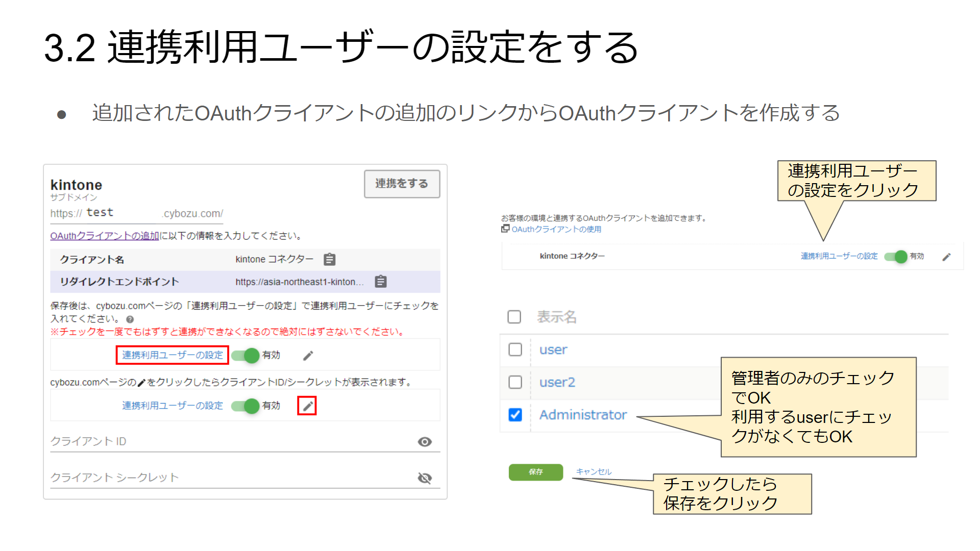The height and width of the screenshot is (551, 980).
Task: Click the 連携をする button
Action: click(402, 184)
